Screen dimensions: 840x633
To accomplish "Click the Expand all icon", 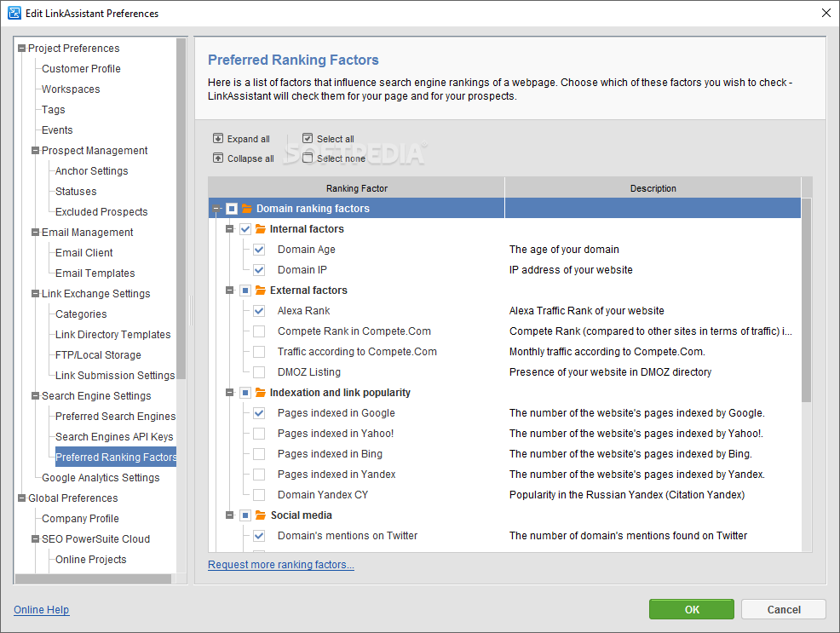I will (218, 139).
